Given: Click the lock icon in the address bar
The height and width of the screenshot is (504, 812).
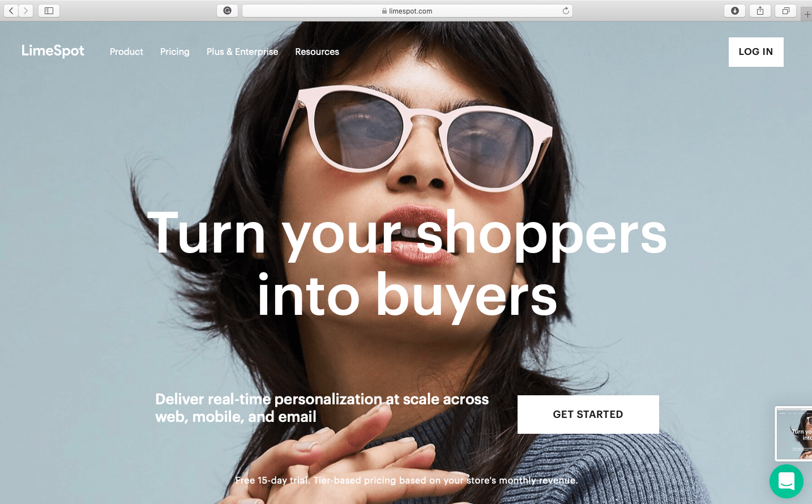Looking at the screenshot, I should (384, 11).
